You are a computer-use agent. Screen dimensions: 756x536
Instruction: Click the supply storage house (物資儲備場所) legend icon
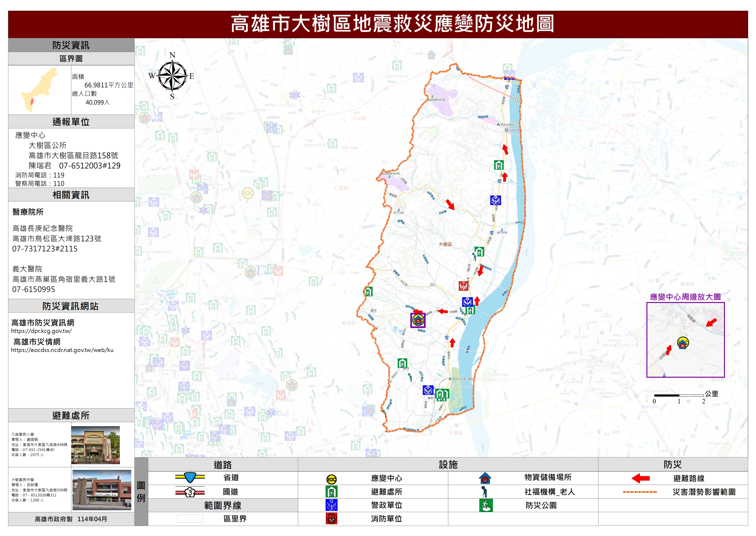coord(485,478)
